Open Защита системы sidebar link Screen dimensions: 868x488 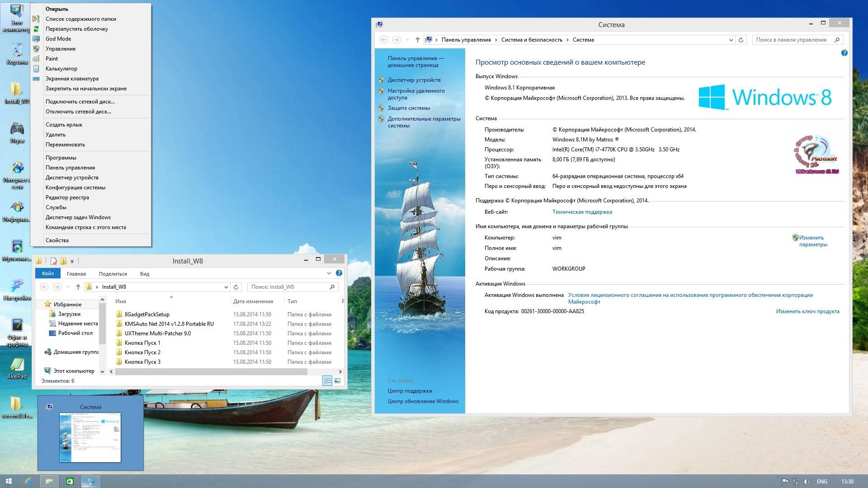(x=409, y=108)
